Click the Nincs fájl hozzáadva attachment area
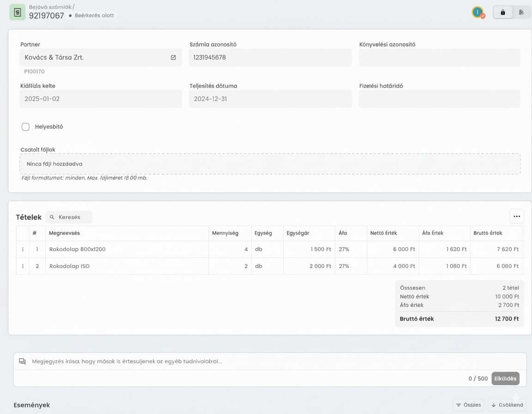Viewport: 532px width, 414px height. [x=270, y=164]
